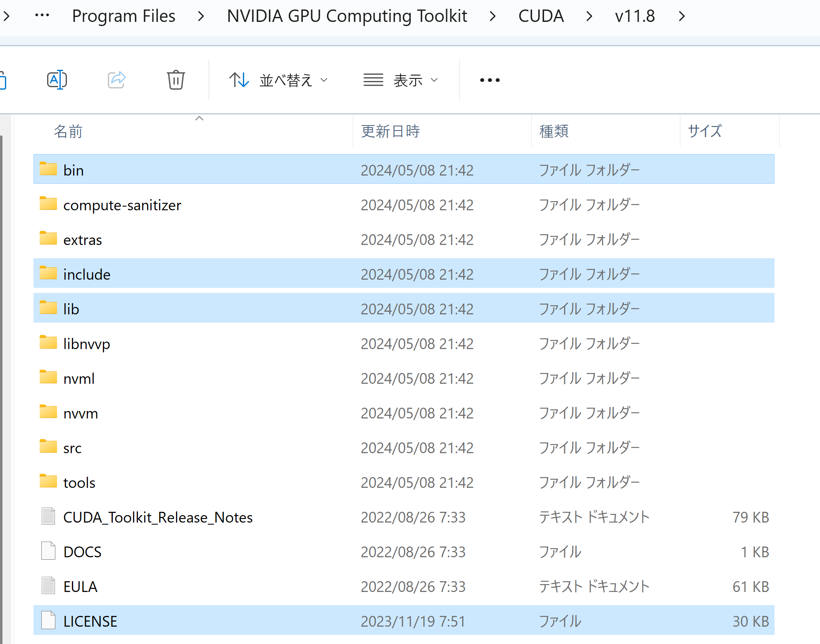This screenshot has height=644, width=820.
Task: Select the src folder icon
Action: [48, 447]
